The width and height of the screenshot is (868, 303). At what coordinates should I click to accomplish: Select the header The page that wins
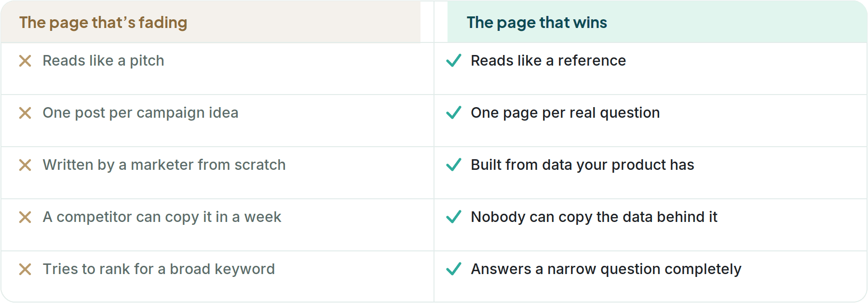537,23
